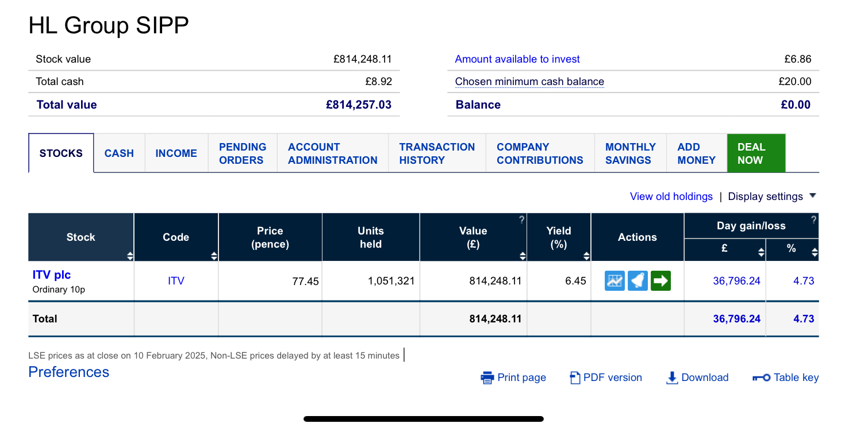Open the Day gain/loss help question mark

(x=813, y=220)
